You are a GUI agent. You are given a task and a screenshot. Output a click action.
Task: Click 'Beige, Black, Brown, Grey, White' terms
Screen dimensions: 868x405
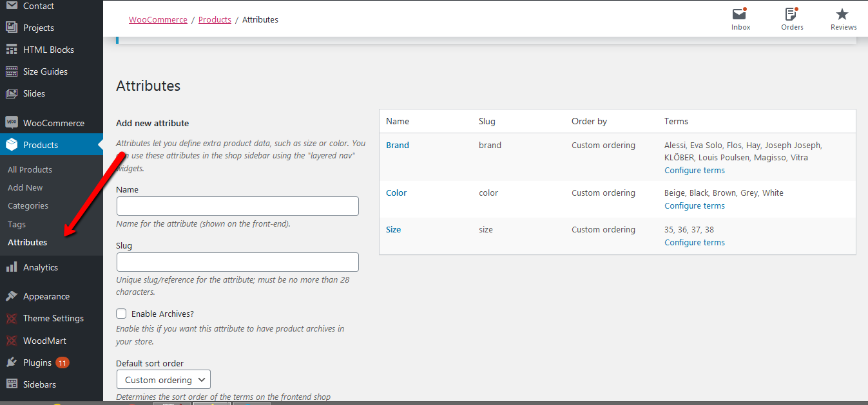click(x=724, y=193)
